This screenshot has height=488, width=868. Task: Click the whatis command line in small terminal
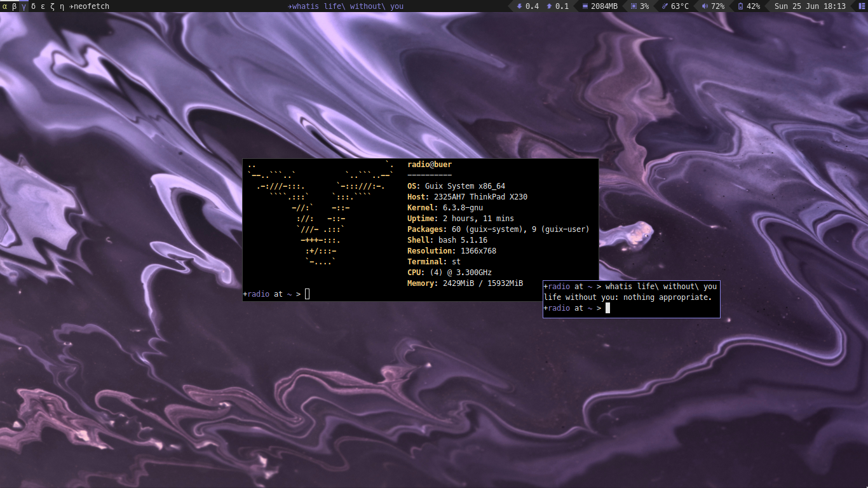click(x=630, y=287)
